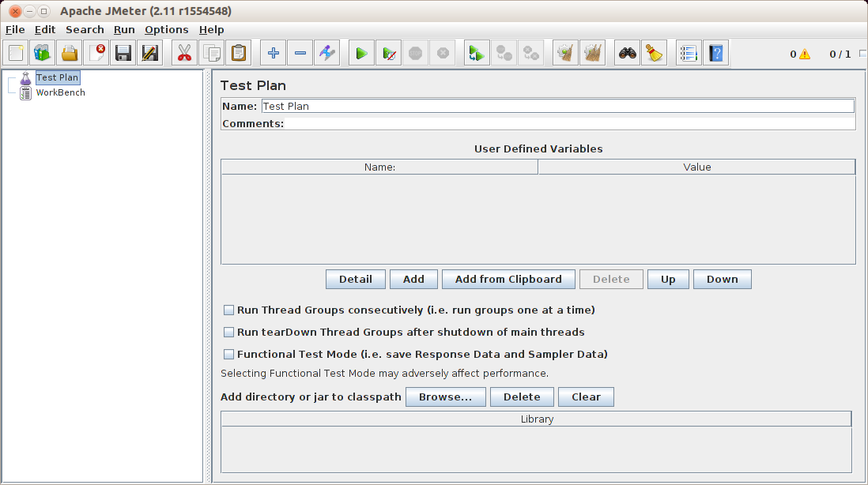Open Search with binoculars icon
The image size is (868, 485).
coord(627,53)
